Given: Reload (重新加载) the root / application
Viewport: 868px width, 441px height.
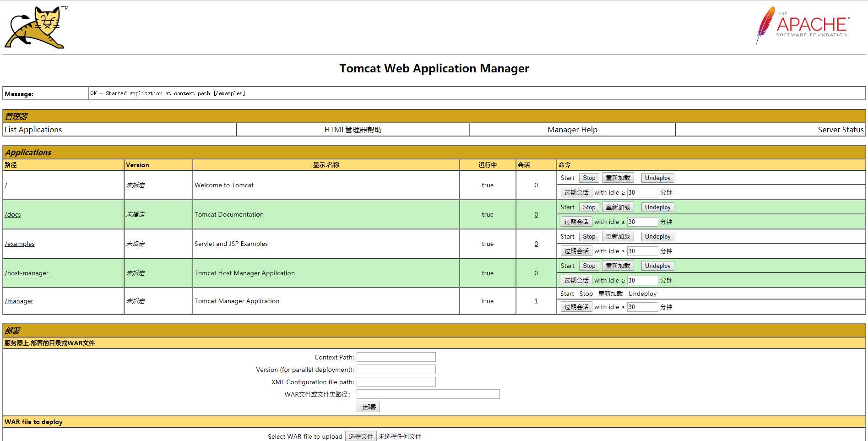Looking at the screenshot, I should point(618,178).
